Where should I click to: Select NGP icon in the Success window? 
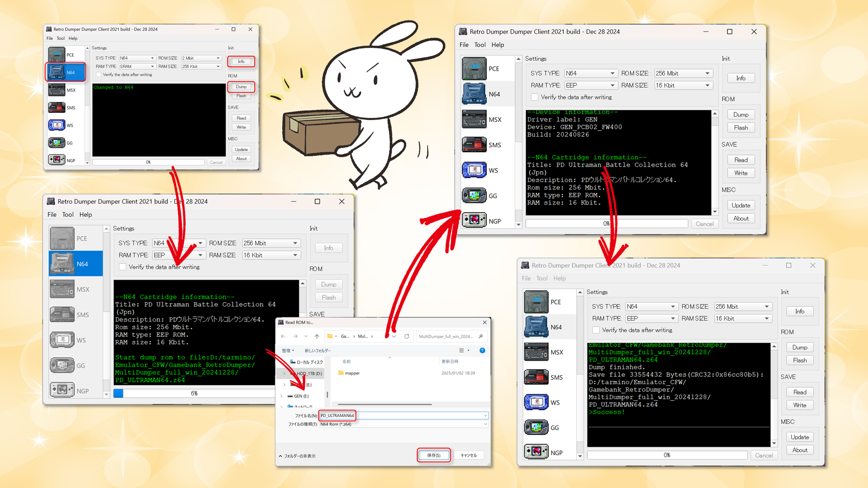536,452
